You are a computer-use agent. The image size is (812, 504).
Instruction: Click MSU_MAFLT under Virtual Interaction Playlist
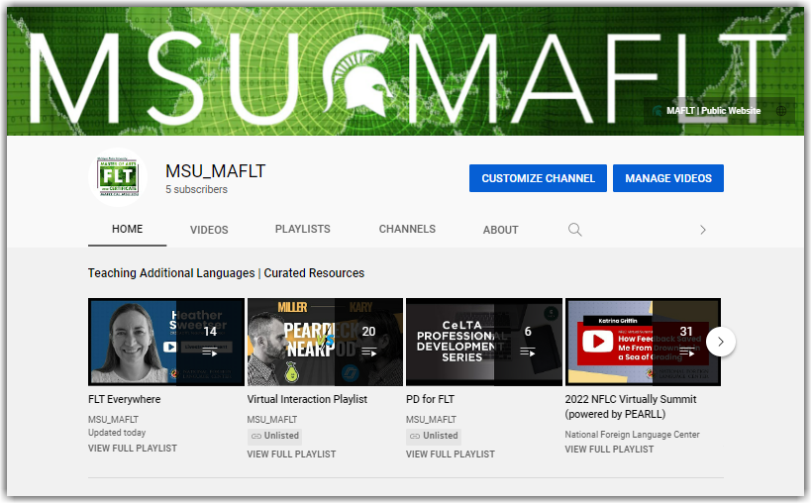(272, 420)
